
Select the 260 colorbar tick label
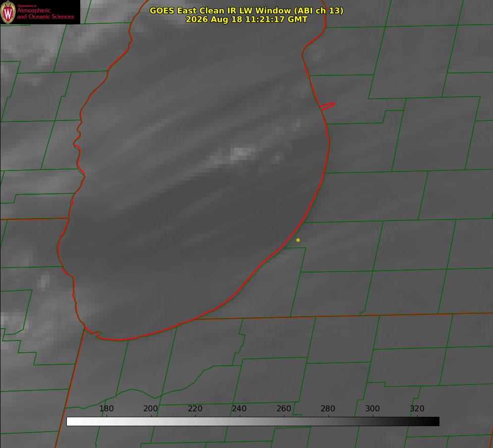pyautogui.click(x=283, y=408)
